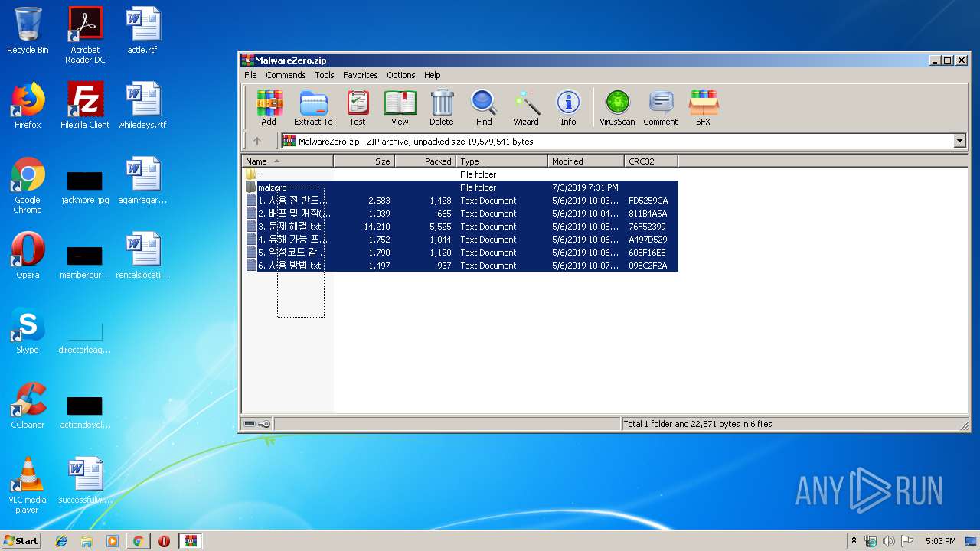
Task: Open the Commands menu
Action: 286,75
